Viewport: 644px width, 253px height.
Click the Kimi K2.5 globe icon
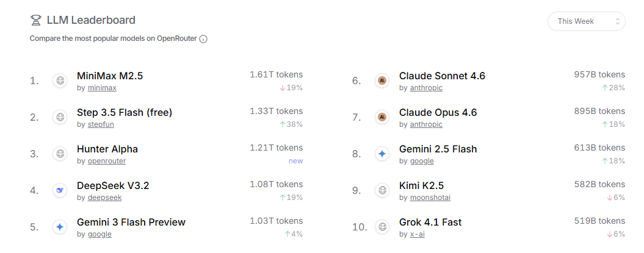(382, 190)
